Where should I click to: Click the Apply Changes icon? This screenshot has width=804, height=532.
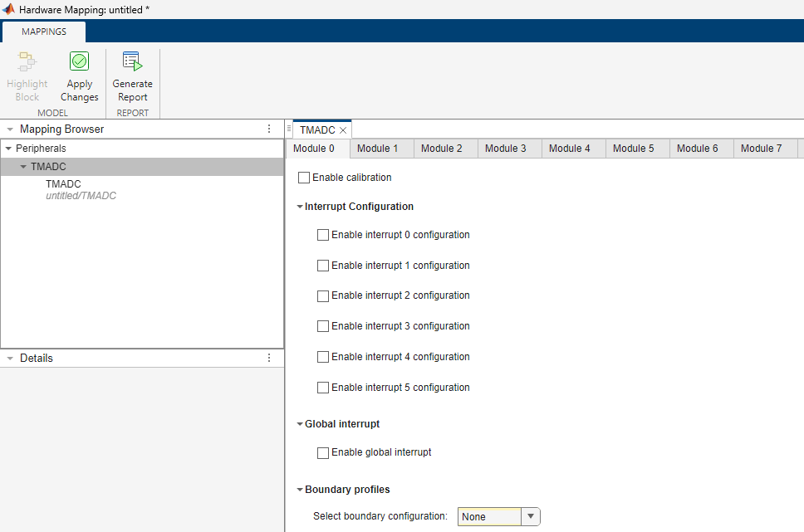point(79,62)
